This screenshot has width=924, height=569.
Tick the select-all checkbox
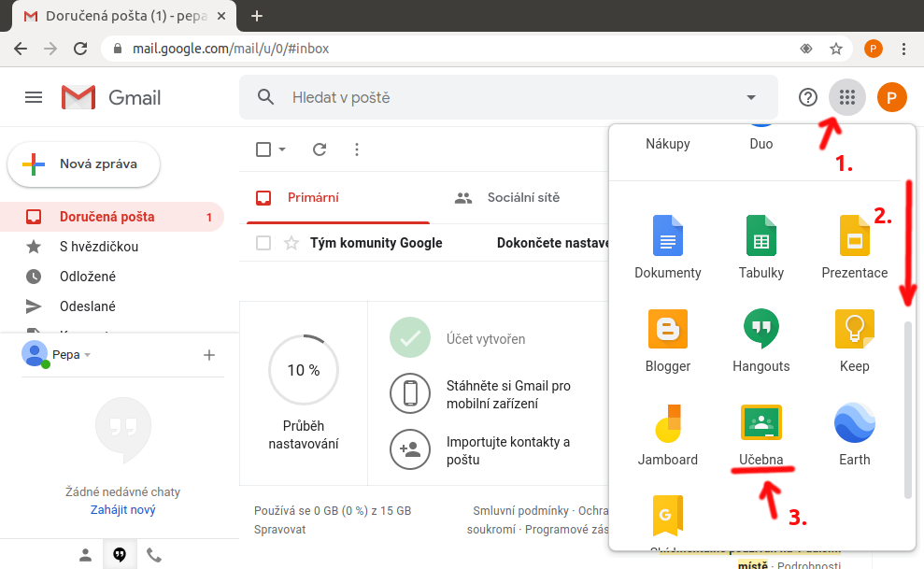point(263,149)
